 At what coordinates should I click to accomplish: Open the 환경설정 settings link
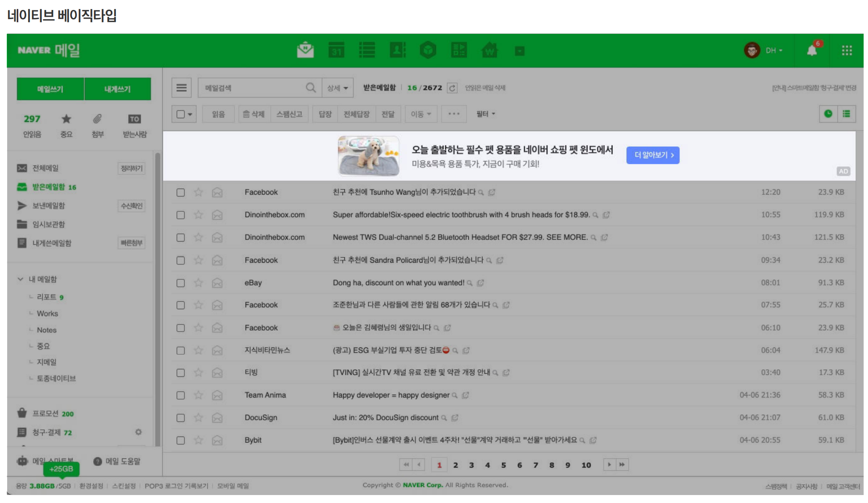(x=91, y=486)
